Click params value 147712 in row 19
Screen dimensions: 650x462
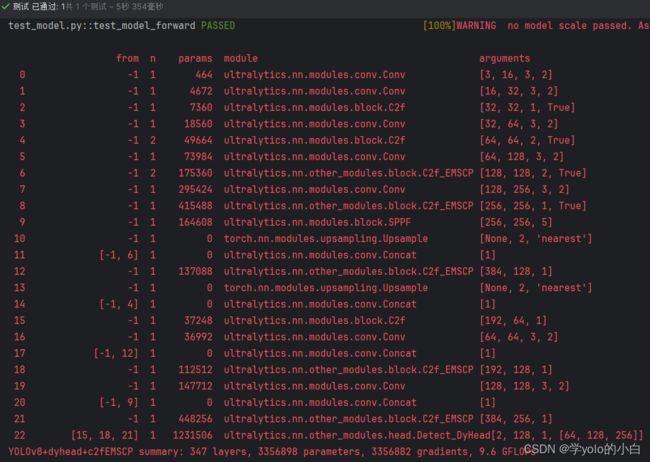point(195,386)
